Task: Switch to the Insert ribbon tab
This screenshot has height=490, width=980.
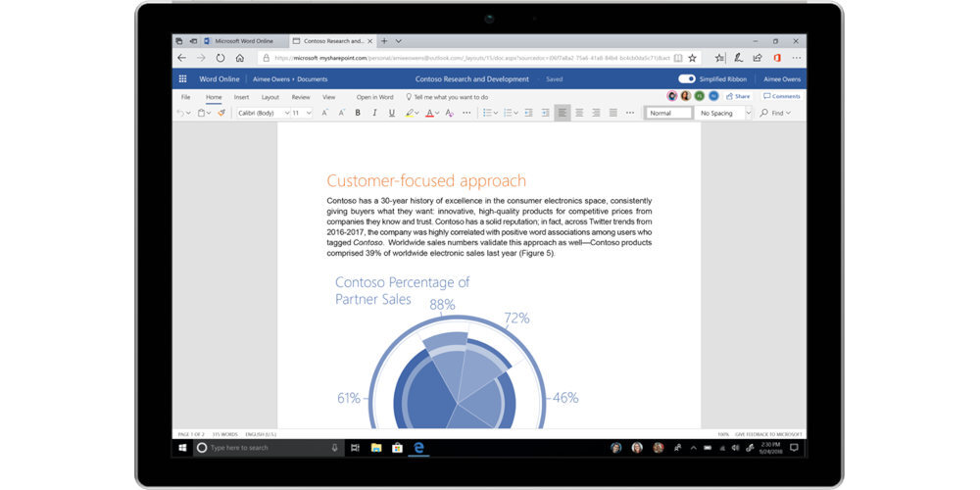Action: coord(241,97)
